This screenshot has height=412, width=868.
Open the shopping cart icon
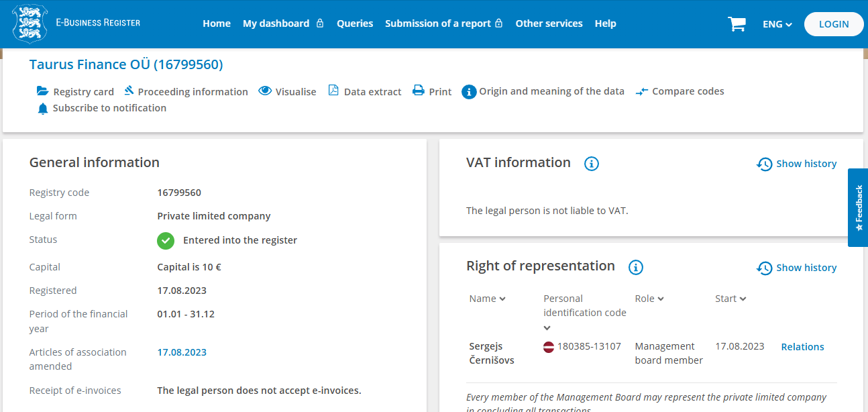pos(737,24)
